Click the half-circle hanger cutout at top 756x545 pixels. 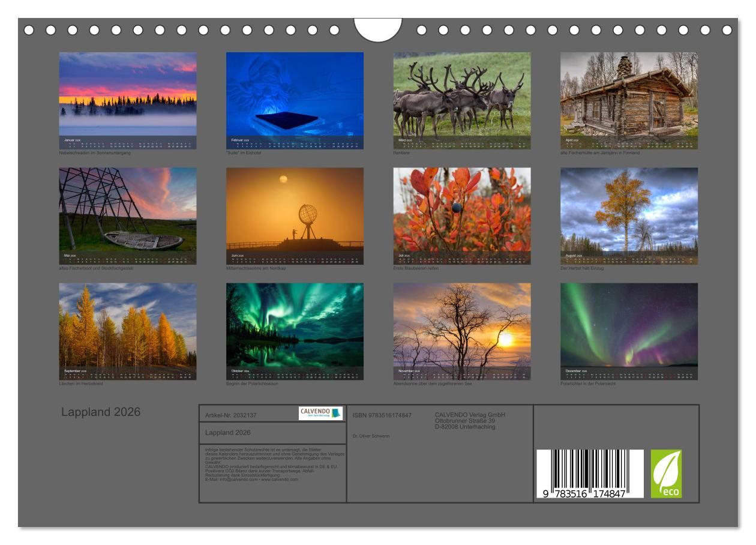pos(377,29)
